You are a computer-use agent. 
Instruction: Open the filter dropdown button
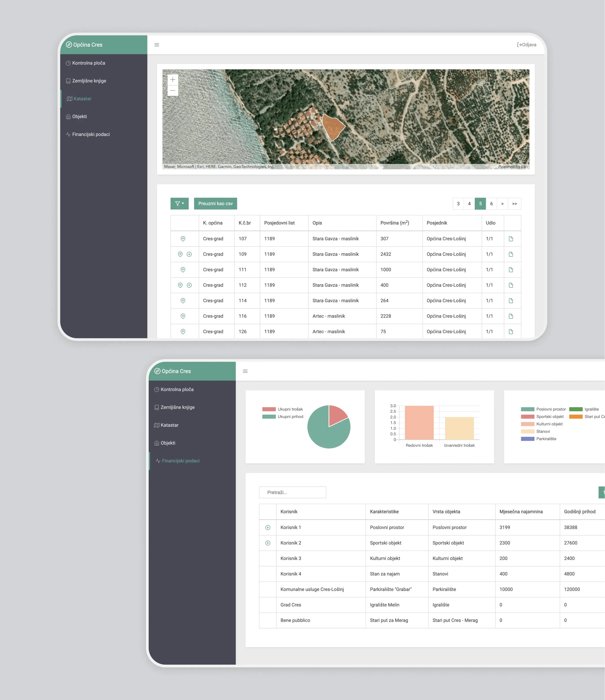179,203
